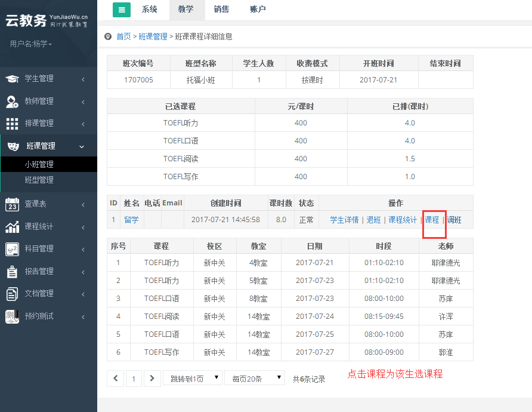Open the 销售 top tab
The image size is (532, 412).
[221, 10]
